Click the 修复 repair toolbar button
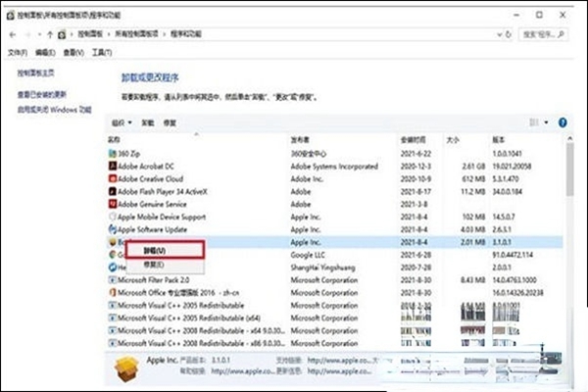588x392 pixels. [x=170, y=122]
